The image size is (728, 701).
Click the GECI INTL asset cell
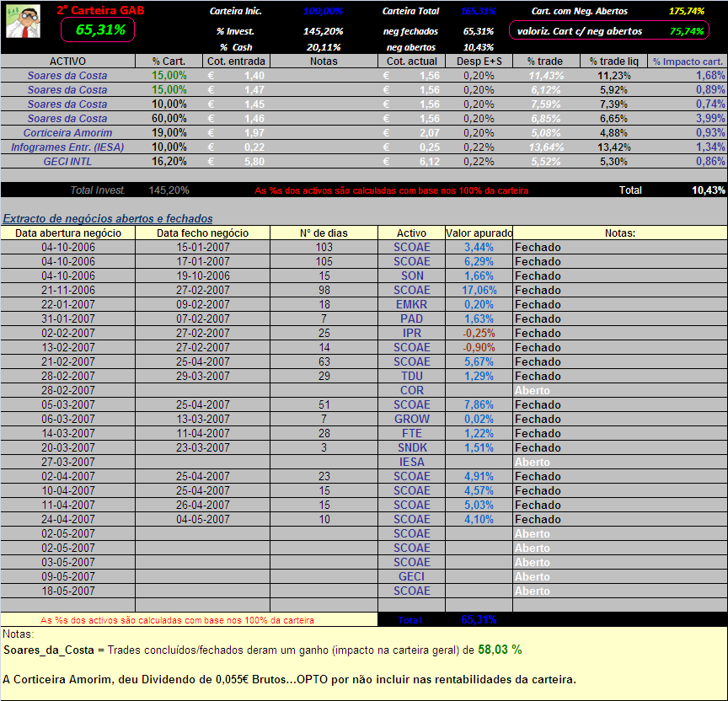tap(67, 162)
